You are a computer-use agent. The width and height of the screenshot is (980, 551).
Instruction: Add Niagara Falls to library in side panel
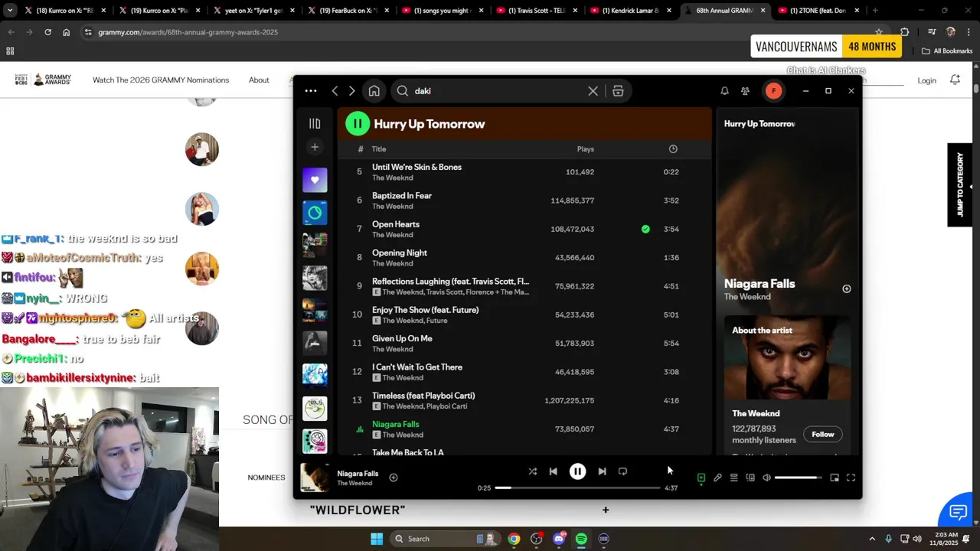coord(846,289)
